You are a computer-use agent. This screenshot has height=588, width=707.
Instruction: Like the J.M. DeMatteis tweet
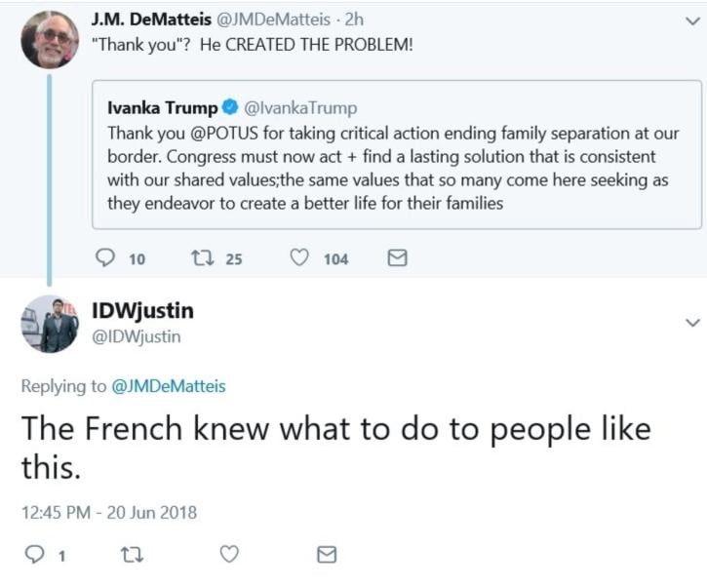pos(302,258)
